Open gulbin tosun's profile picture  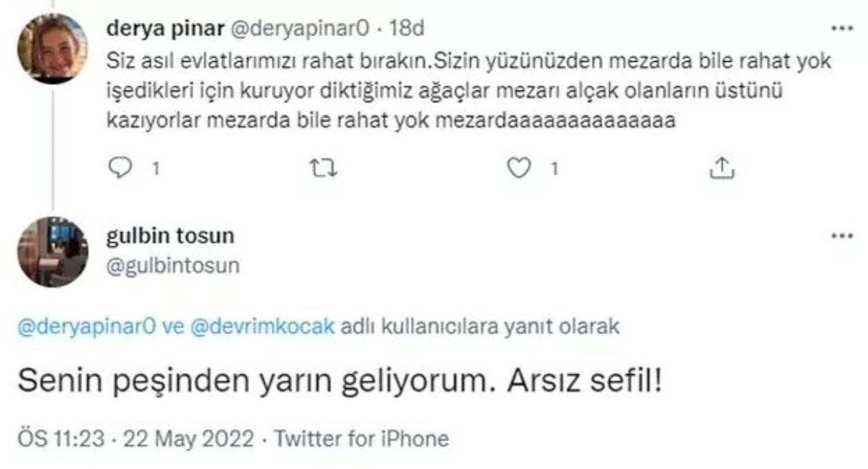52,252
